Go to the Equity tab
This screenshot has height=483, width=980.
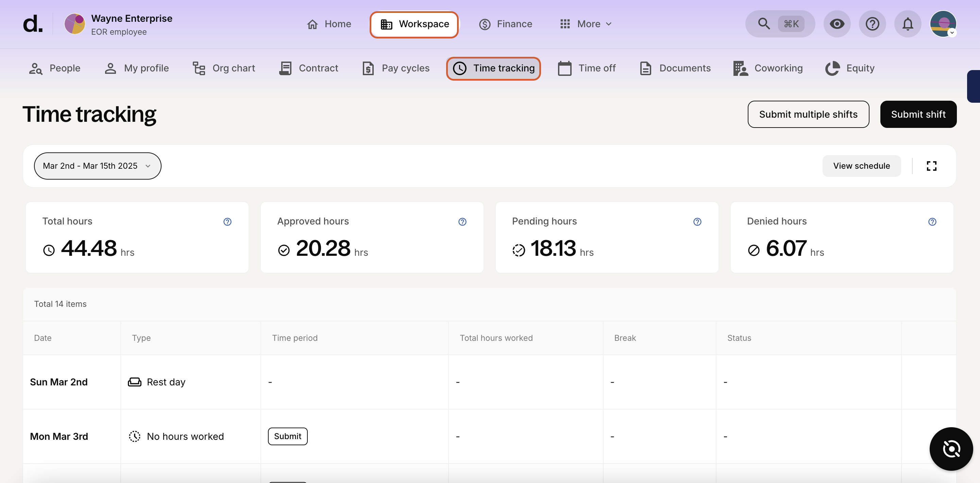click(x=850, y=68)
